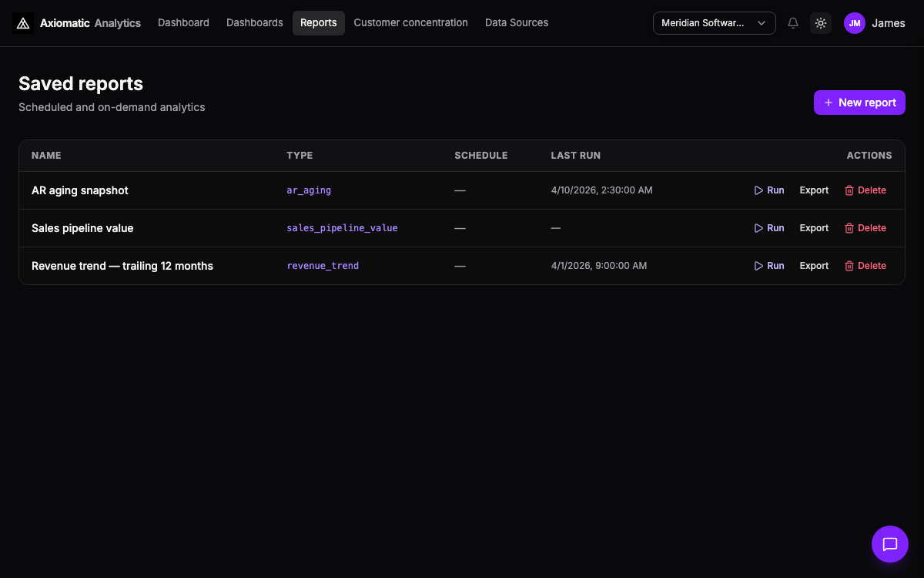The image size is (924, 578).
Task: Click the 'ar_aging' type tag
Action: pyautogui.click(x=309, y=190)
